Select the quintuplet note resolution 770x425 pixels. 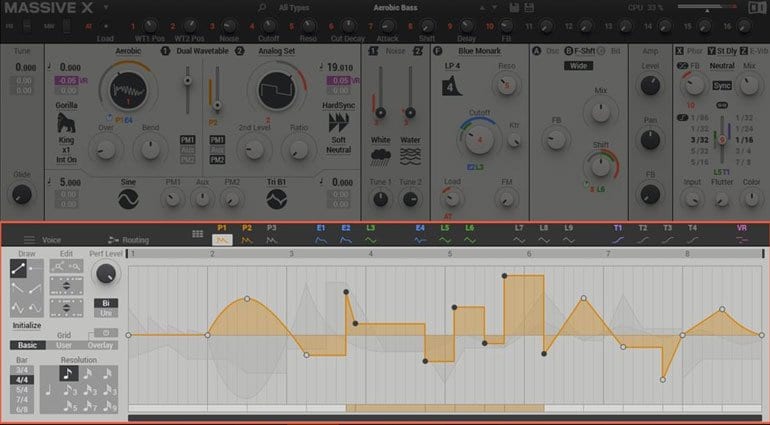(69, 407)
